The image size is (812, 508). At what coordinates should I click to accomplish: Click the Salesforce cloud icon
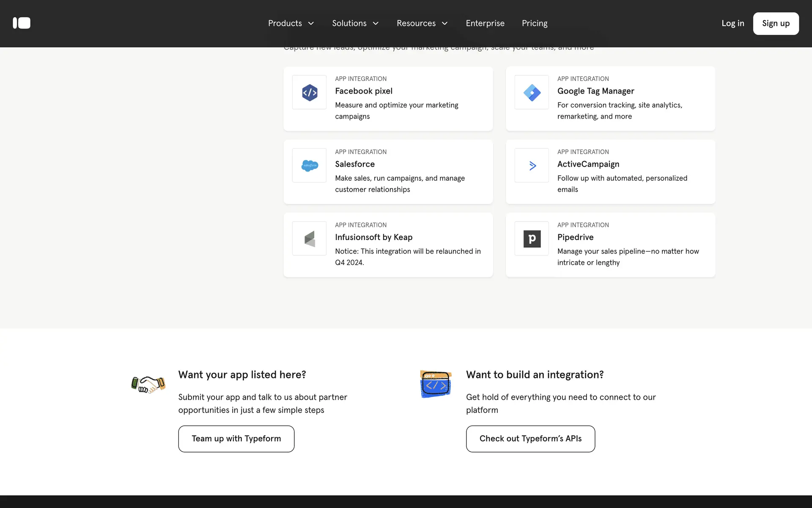click(x=309, y=166)
